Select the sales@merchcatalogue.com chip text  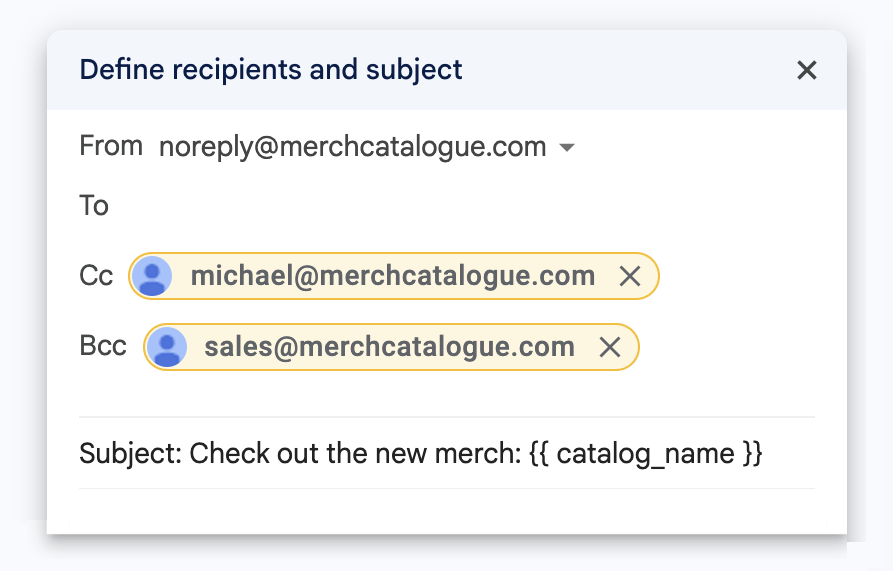pyautogui.click(x=390, y=347)
